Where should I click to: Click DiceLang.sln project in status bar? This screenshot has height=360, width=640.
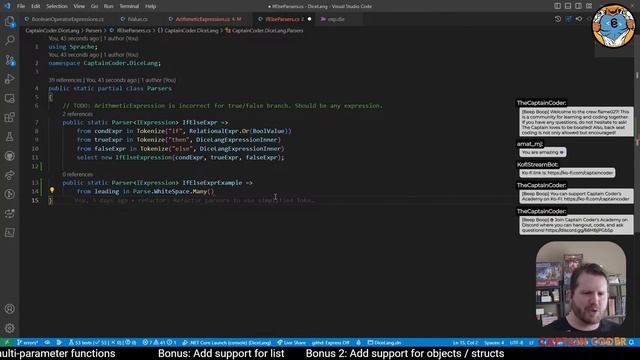tap(384, 342)
